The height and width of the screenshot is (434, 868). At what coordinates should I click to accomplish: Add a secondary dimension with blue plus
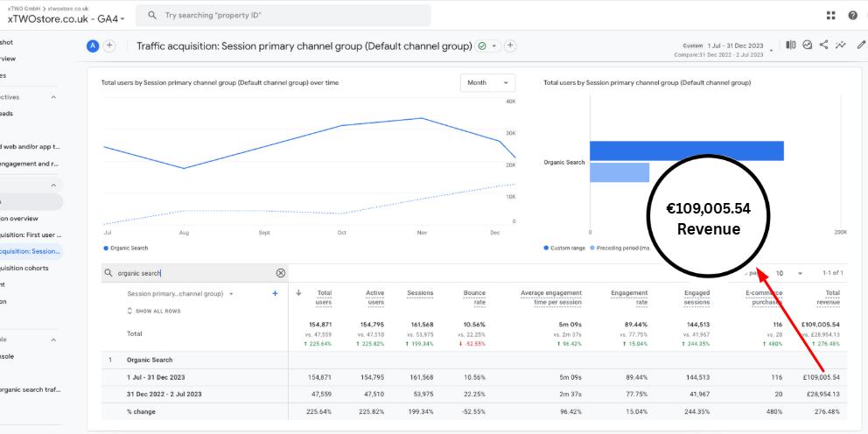click(x=275, y=294)
